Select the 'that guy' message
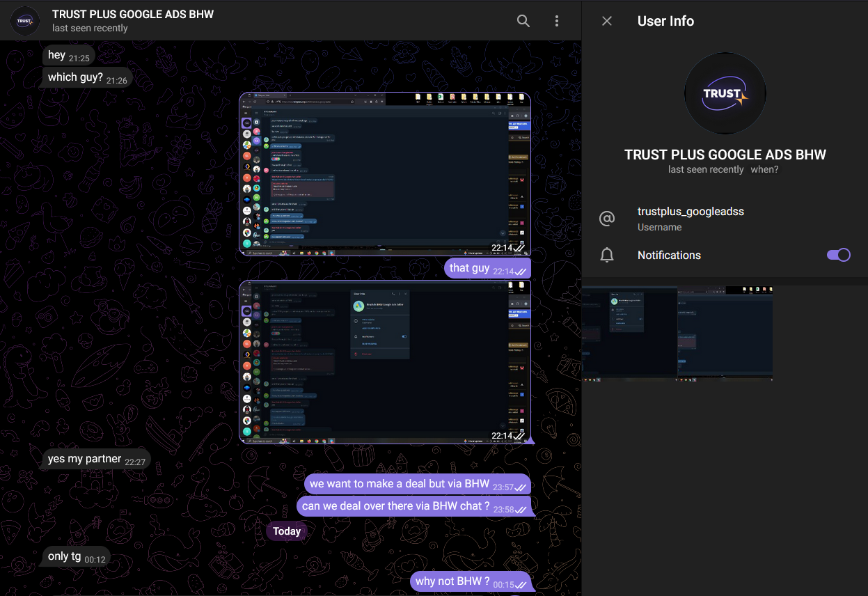This screenshot has width=868, height=596. pos(488,268)
